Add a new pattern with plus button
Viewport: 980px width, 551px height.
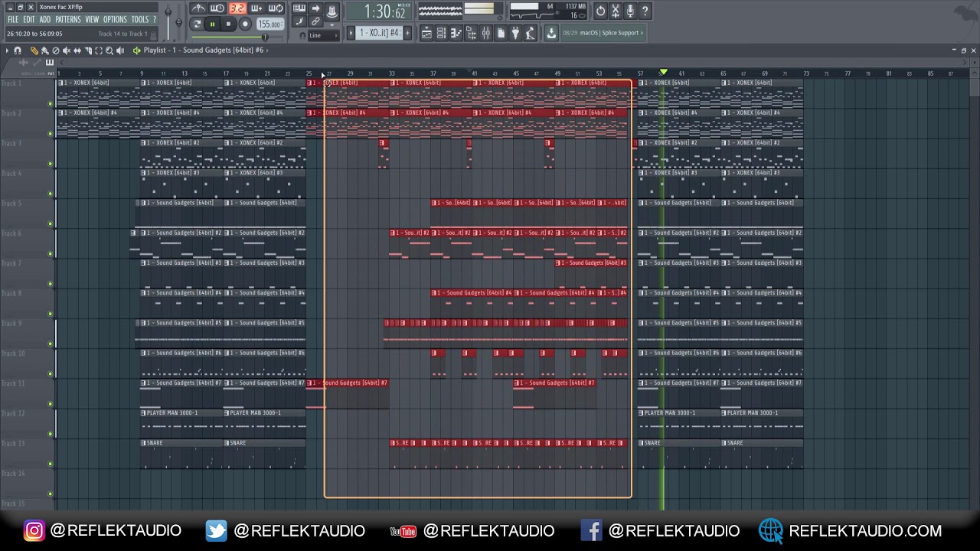(x=407, y=33)
